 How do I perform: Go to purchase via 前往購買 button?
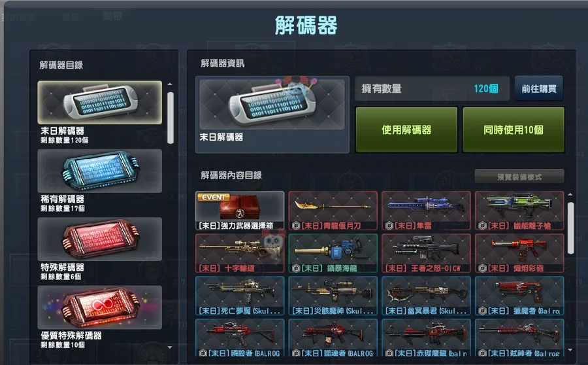pos(539,88)
